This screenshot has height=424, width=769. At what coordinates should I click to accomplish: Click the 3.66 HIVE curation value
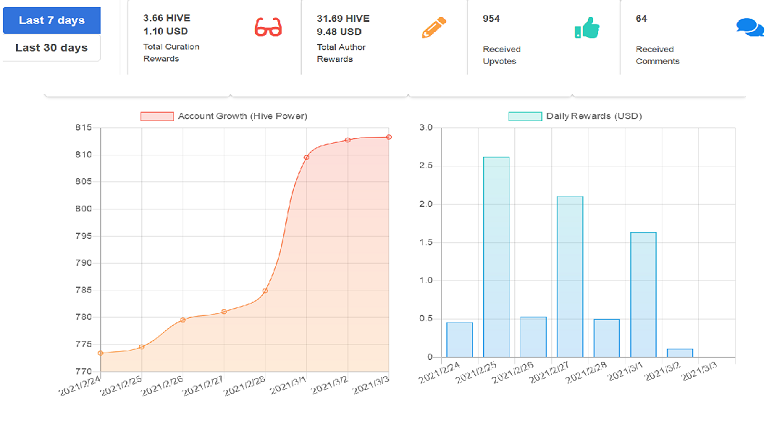(x=167, y=18)
